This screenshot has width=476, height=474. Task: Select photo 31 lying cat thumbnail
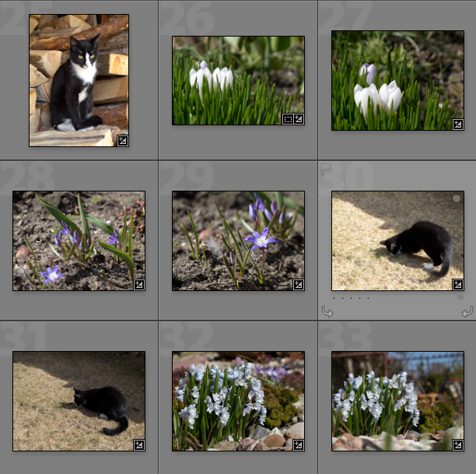coord(79,401)
